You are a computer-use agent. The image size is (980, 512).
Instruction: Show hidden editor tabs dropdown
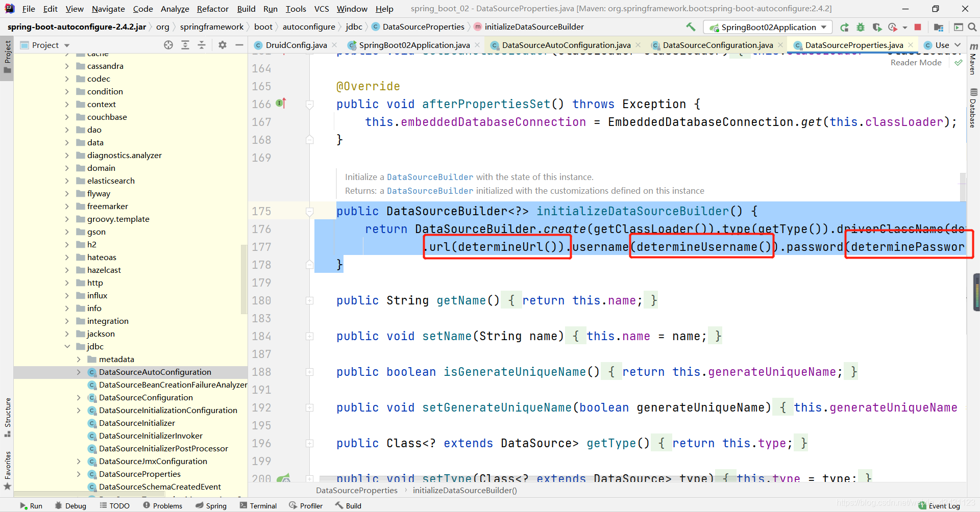coord(957,45)
